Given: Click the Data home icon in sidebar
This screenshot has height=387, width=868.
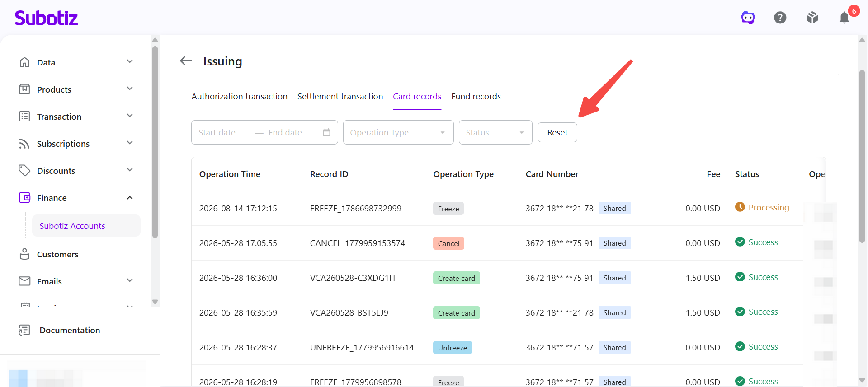Looking at the screenshot, I should pos(24,62).
